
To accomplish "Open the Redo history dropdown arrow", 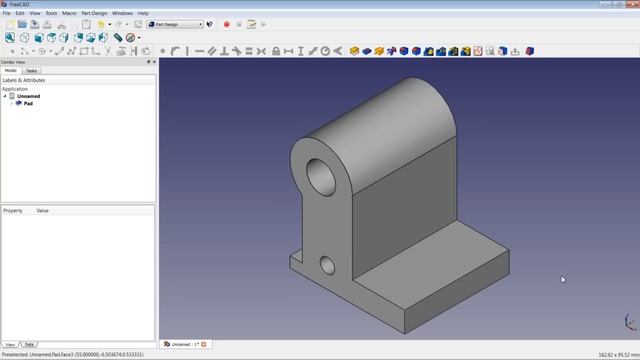I will click(x=127, y=24).
